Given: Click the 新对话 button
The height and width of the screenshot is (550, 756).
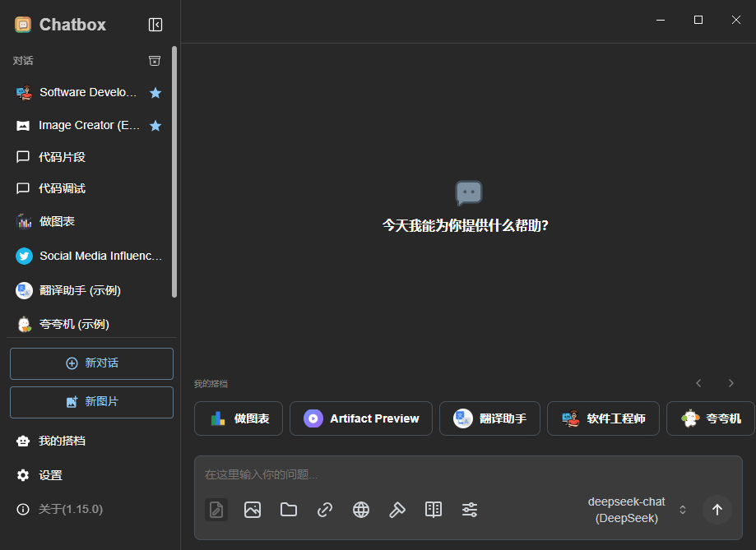Looking at the screenshot, I should pos(90,363).
